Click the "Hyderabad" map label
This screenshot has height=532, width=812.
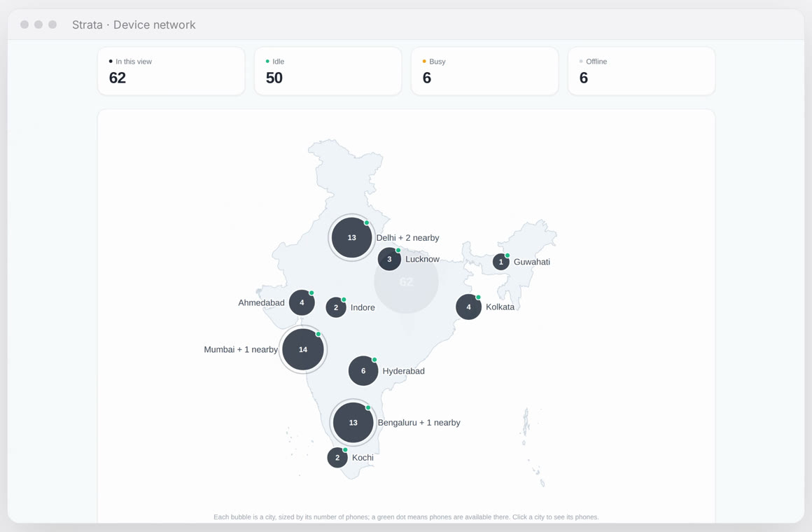click(x=403, y=371)
